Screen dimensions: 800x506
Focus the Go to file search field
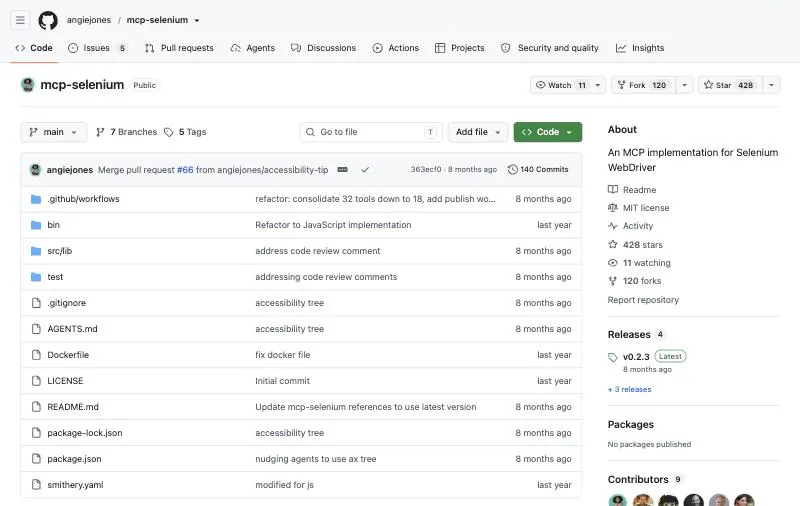[371, 132]
